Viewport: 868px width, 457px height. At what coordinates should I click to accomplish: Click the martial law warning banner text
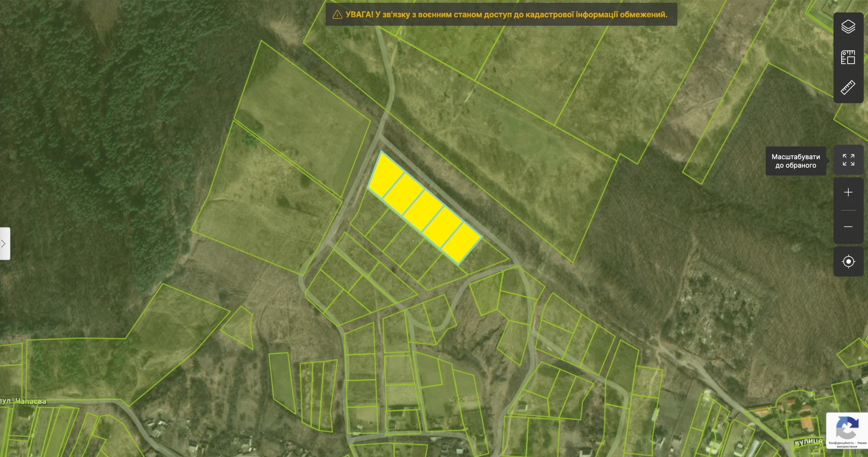[x=506, y=14]
